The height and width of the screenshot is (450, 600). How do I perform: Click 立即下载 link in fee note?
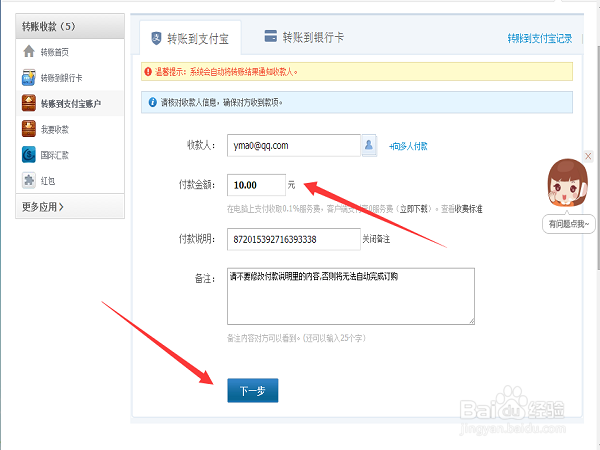click(x=414, y=209)
